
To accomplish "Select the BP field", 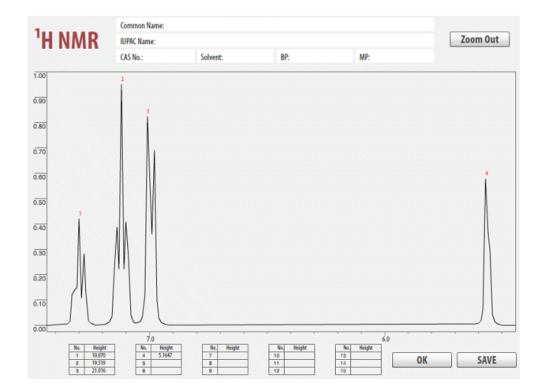I will (x=315, y=57).
